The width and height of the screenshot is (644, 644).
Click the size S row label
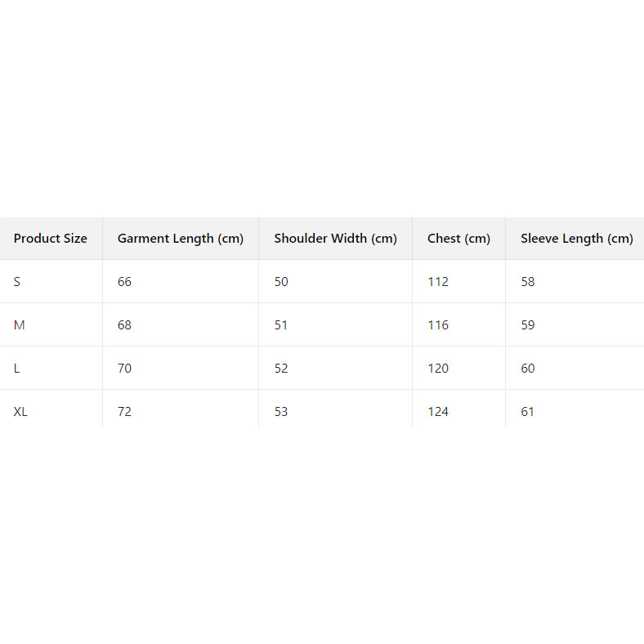[x=17, y=282]
